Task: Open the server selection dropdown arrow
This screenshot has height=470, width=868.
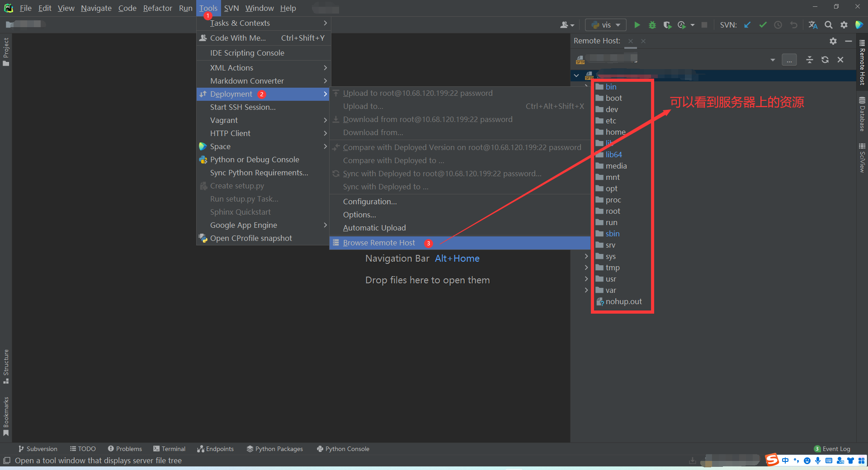Action: click(773, 60)
